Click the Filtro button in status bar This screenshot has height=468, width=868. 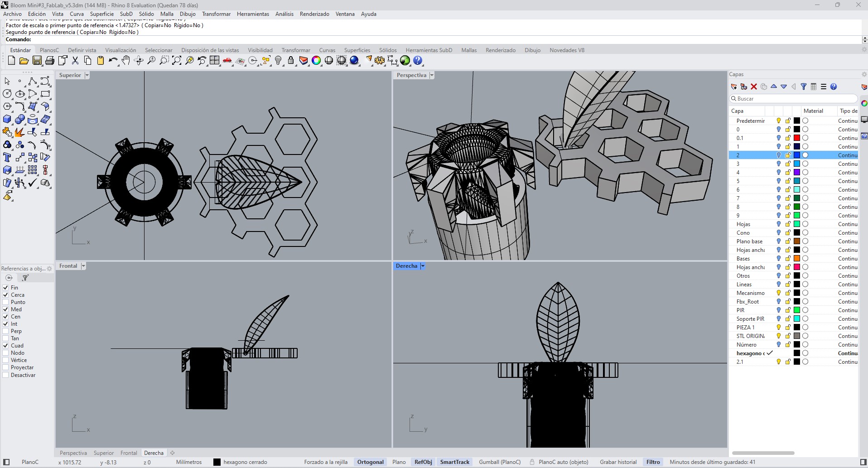tap(653, 462)
